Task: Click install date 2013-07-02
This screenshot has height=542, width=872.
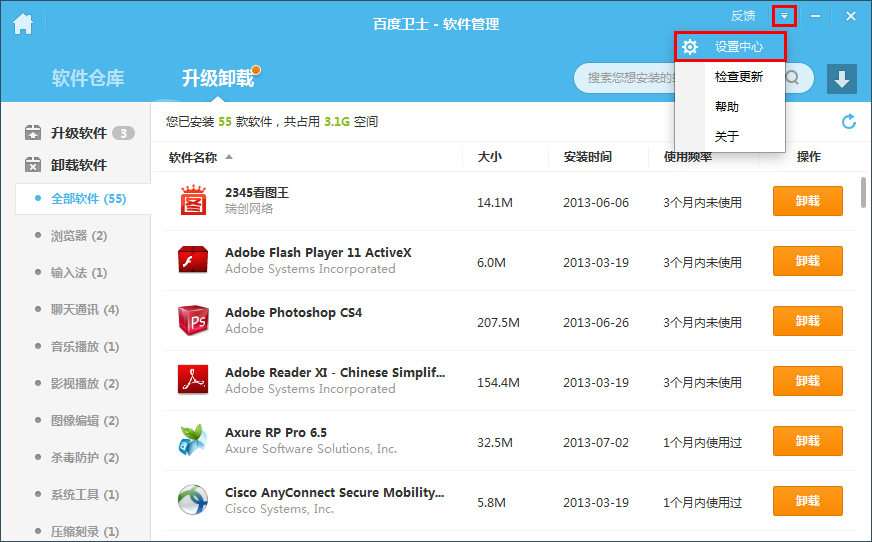Action: [x=596, y=442]
